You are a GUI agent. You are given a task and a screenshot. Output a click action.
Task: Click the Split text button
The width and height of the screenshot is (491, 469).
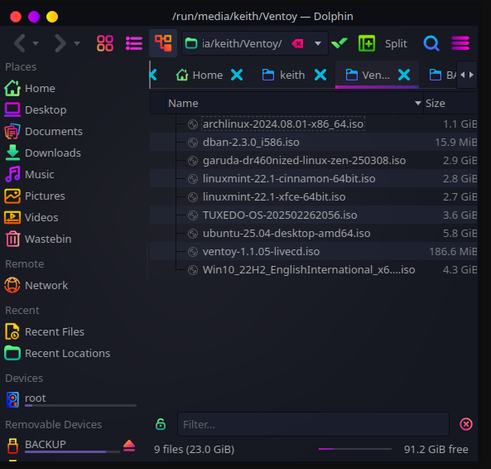tap(396, 44)
